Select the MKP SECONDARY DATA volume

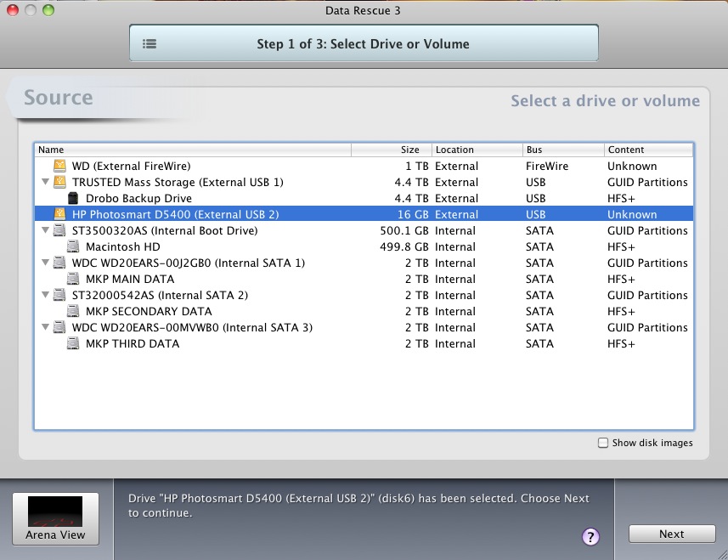[x=149, y=311]
